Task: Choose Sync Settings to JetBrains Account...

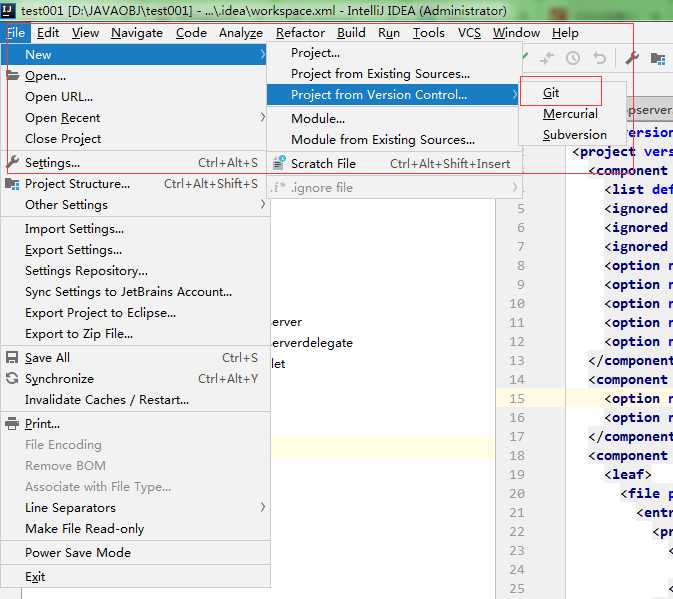Action: 128,292
